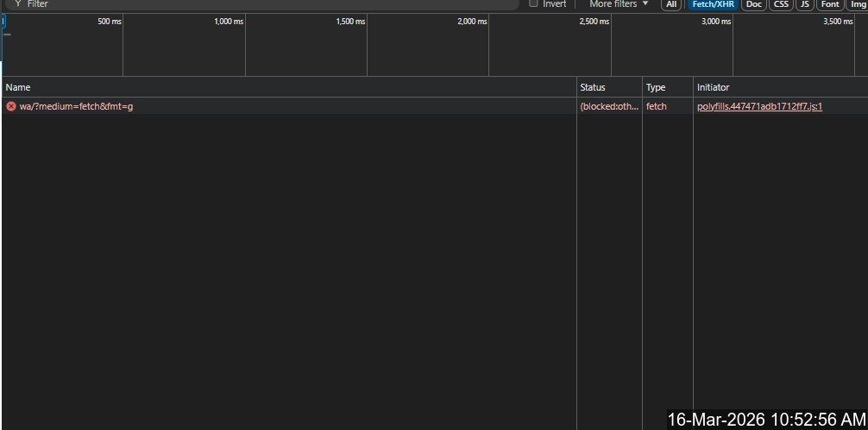Show only CSS requests
868x430 pixels.
click(781, 4)
